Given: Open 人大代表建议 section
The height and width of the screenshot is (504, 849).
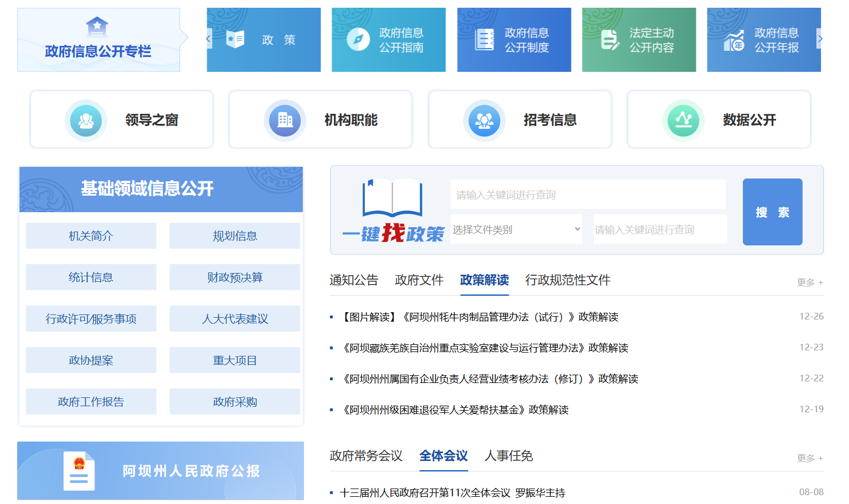Looking at the screenshot, I should click(235, 319).
